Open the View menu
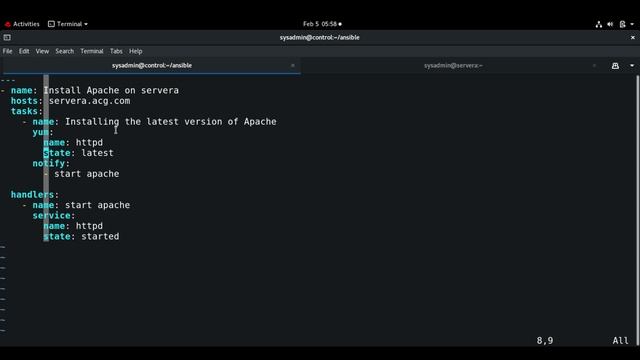Viewport: 640px width, 360px height. [42, 51]
